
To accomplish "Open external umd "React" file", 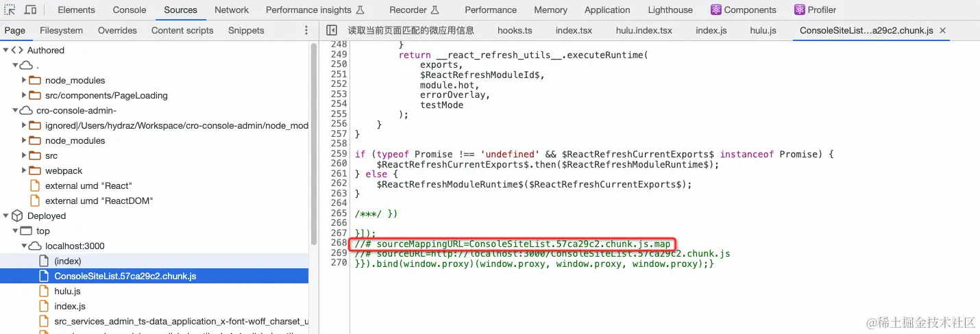I will click(x=88, y=185).
